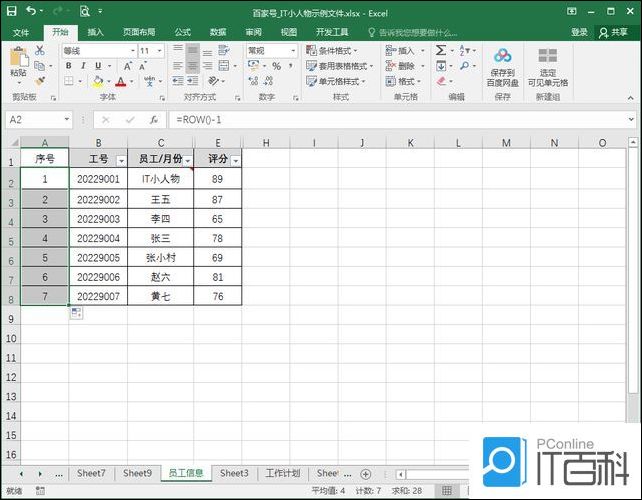Open filter dropdown on 工号 column

[x=121, y=160]
